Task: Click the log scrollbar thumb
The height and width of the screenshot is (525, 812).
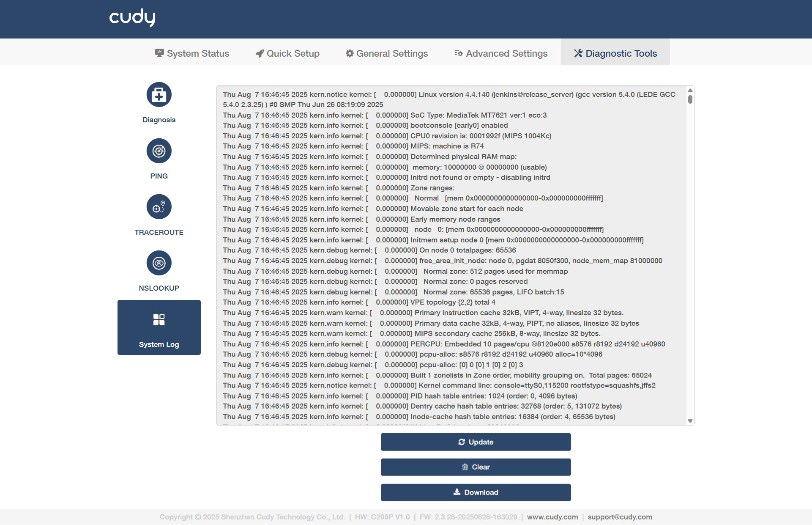Action: click(x=690, y=99)
